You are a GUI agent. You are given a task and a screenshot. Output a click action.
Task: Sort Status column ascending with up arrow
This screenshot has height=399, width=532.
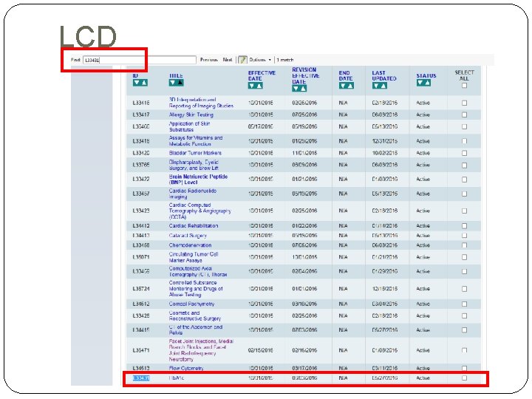428,83
